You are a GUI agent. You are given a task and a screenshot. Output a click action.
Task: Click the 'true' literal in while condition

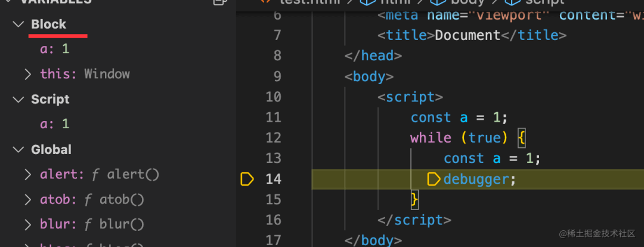coord(484,138)
